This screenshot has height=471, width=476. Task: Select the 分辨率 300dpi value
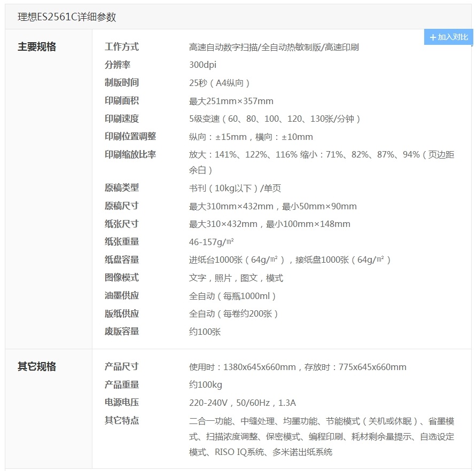(x=202, y=65)
